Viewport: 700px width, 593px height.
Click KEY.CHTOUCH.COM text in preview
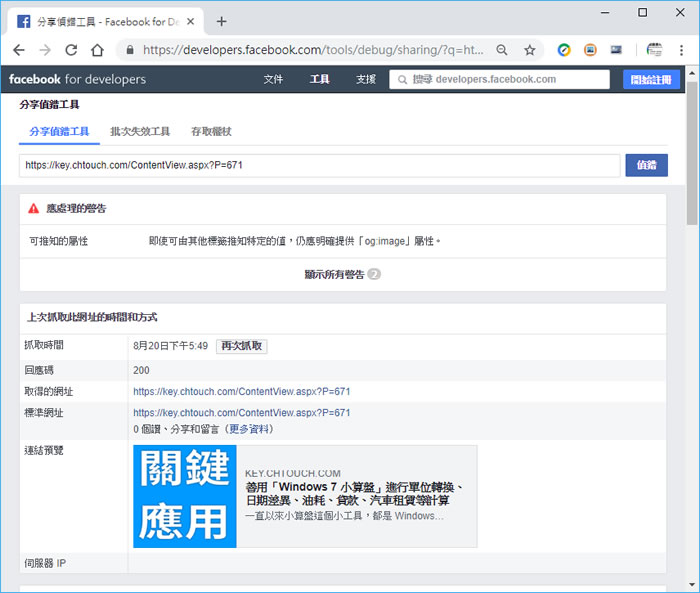(292, 473)
